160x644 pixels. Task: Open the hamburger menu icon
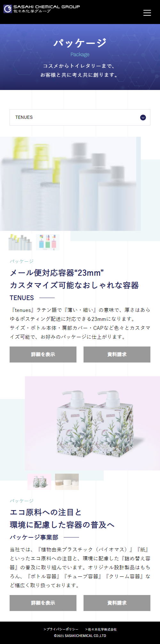147,13
